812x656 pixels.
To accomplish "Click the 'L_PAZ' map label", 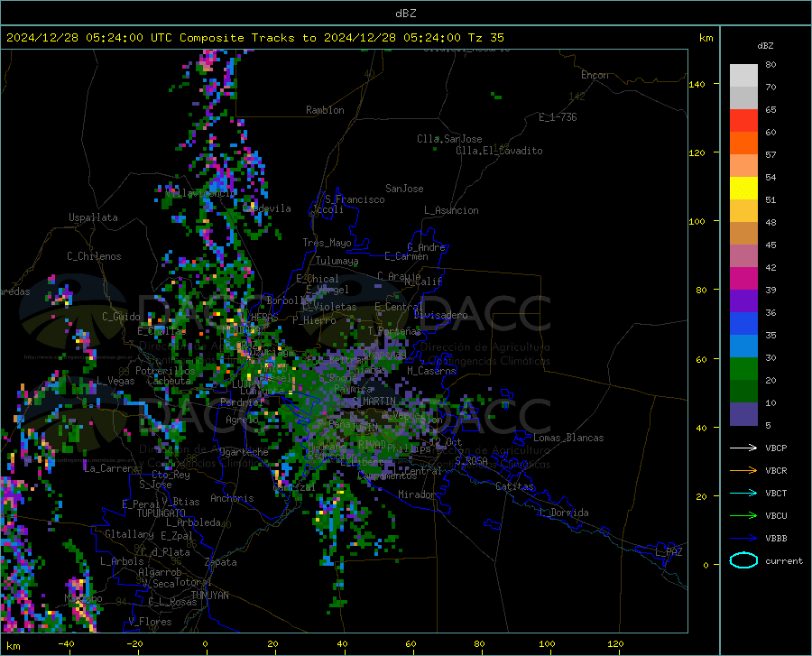I will tap(669, 552).
